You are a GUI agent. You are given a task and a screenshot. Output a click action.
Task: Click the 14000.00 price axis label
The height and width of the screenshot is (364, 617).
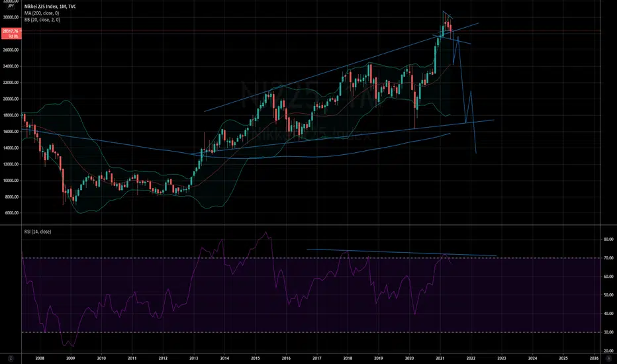point(11,148)
